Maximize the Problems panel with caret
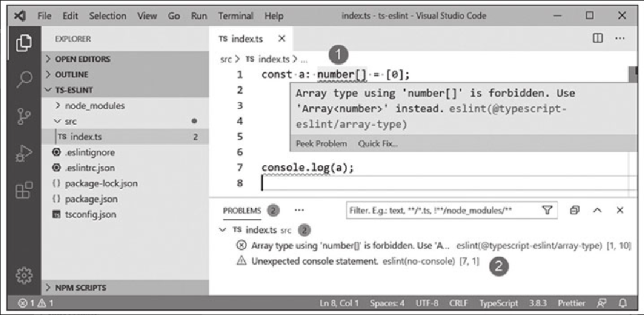 tap(598, 211)
